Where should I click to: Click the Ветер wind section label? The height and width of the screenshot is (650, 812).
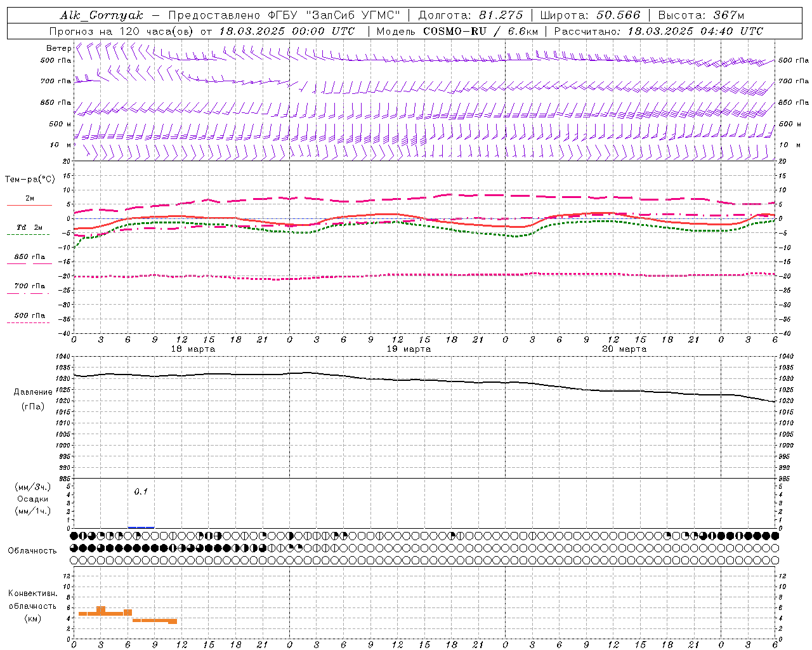click(x=58, y=48)
